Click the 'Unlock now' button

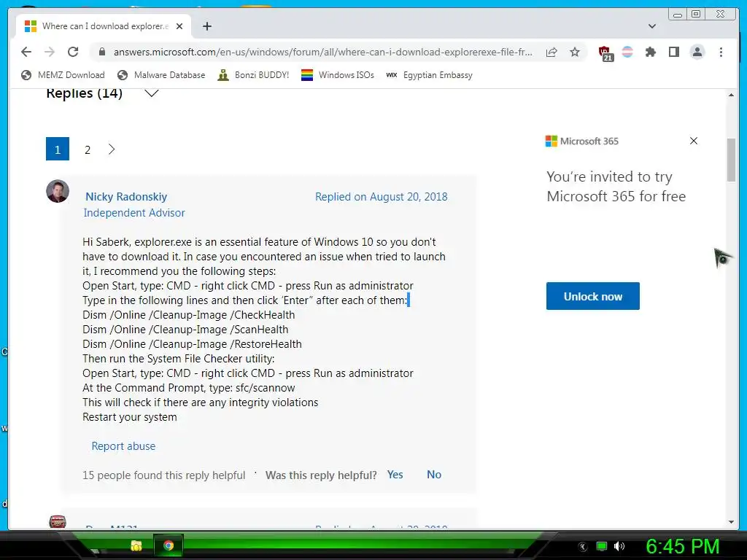(x=592, y=296)
